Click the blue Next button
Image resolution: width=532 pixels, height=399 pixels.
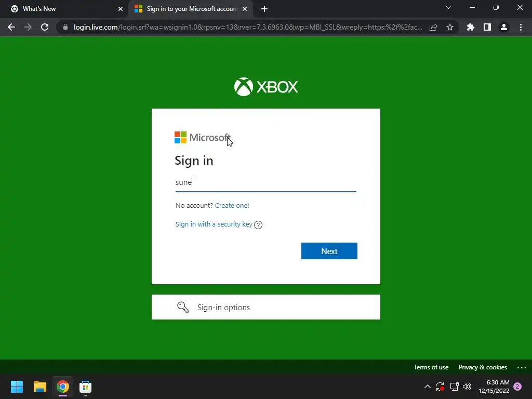(329, 251)
